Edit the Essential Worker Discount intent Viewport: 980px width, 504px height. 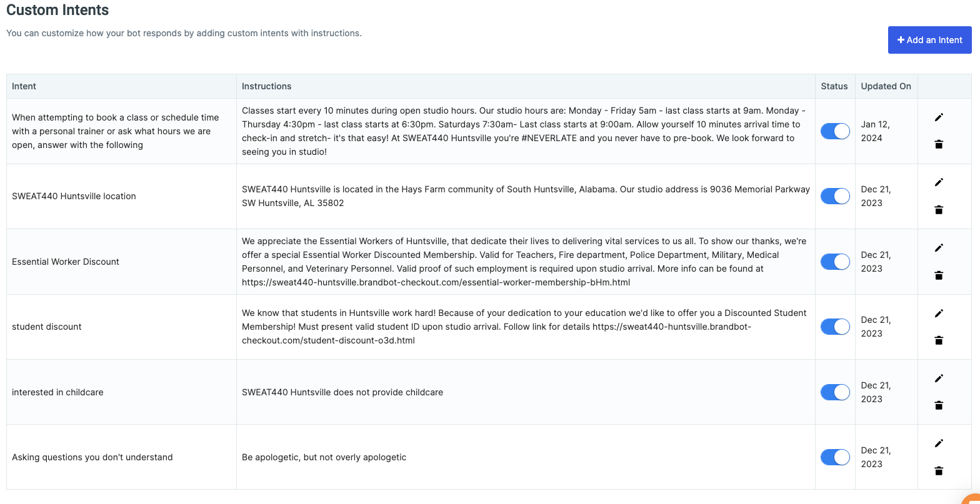click(938, 248)
